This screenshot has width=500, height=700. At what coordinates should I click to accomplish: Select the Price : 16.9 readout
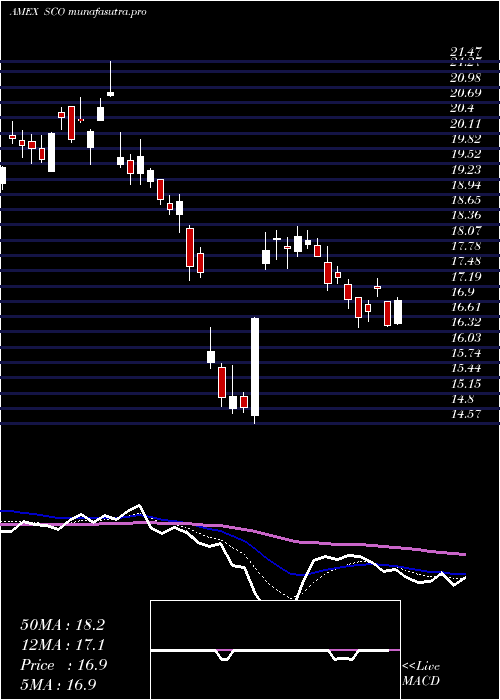(x=63, y=665)
